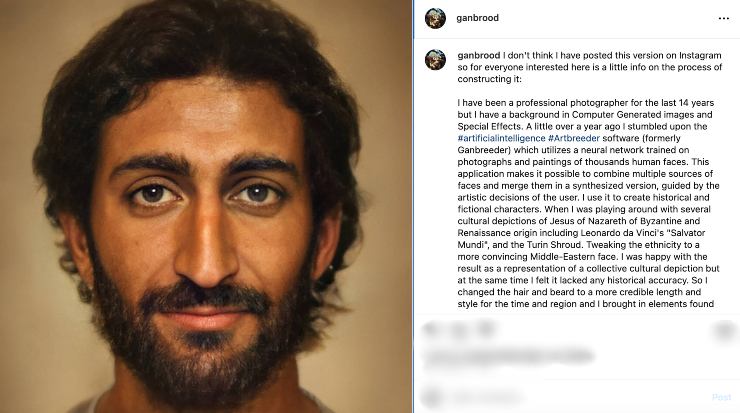Open the emoji picker beside comment field
Screen dimensions: 740x413
431,397
